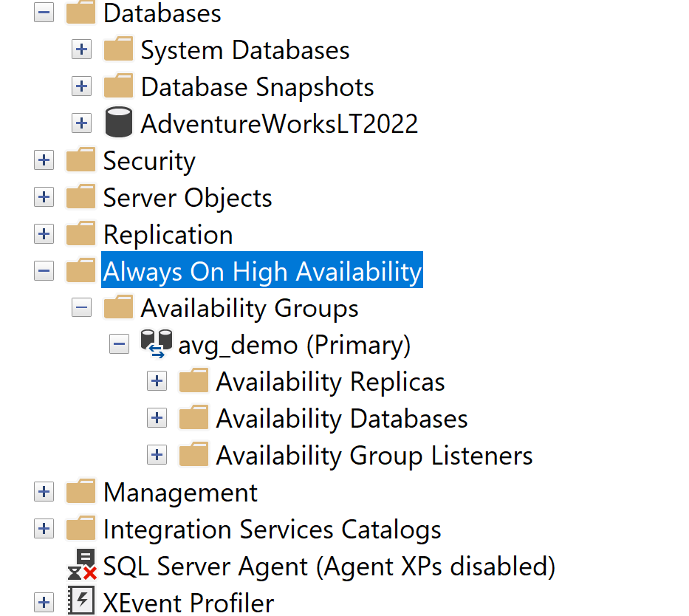Select Always On High Availability label
This screenshot has width=689, height=616.
262,270
